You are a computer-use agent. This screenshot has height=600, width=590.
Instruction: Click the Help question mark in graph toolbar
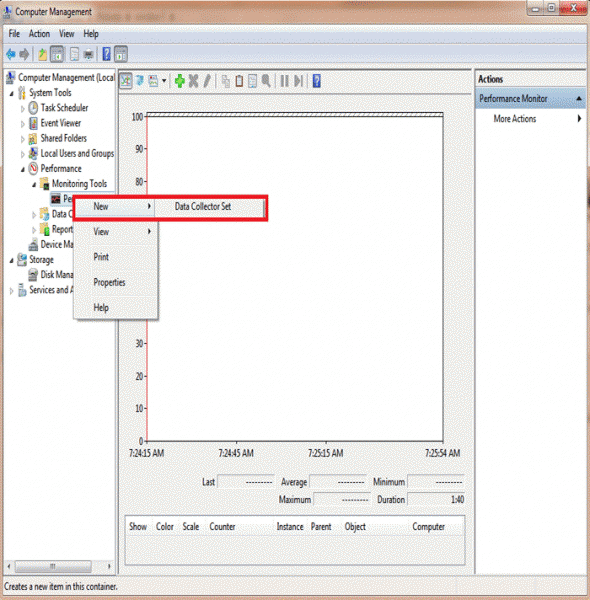pyautogui.click(x=316, y=81)
